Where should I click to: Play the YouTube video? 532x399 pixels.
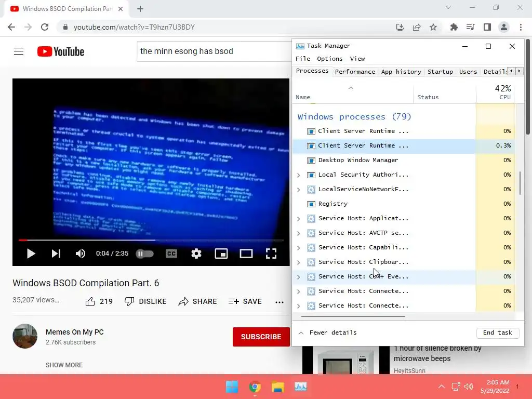point(31,254)
